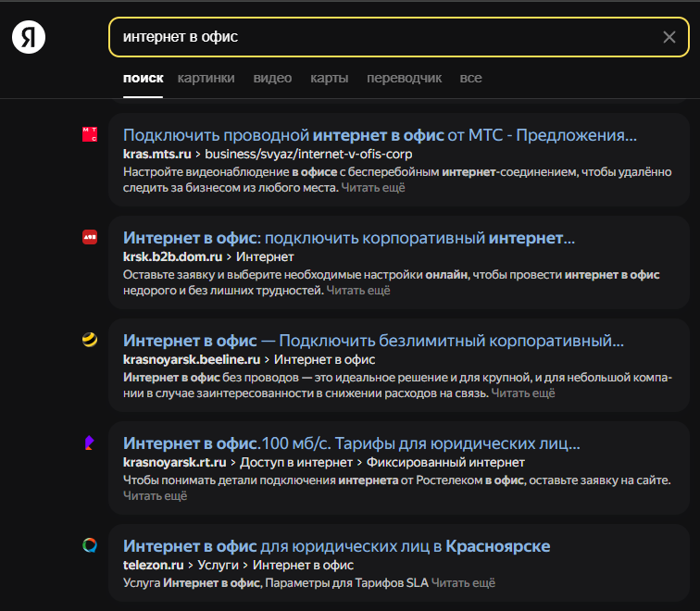The height and width of the screenshot is (611, 700).
Task: Open MTS result title link
Action: pos(380,135)
